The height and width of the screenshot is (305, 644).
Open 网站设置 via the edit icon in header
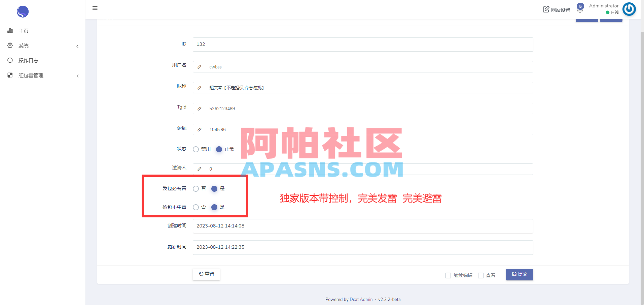point(556,9)
